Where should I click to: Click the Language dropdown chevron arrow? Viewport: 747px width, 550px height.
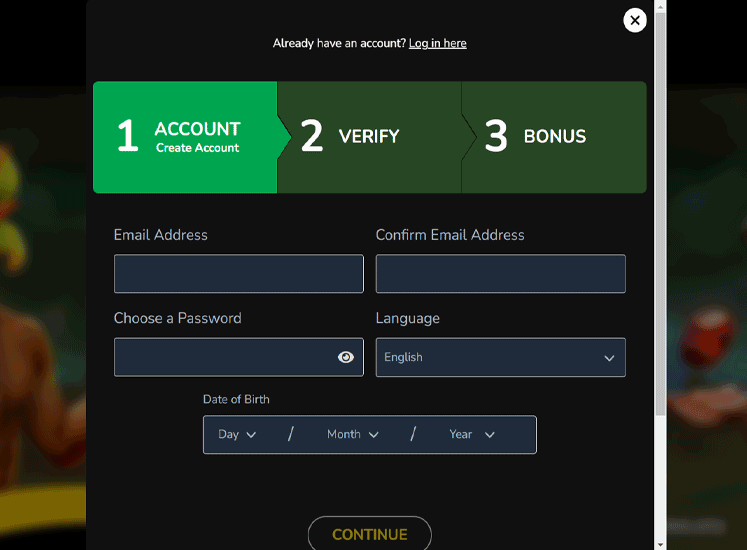tap(609, 358)
